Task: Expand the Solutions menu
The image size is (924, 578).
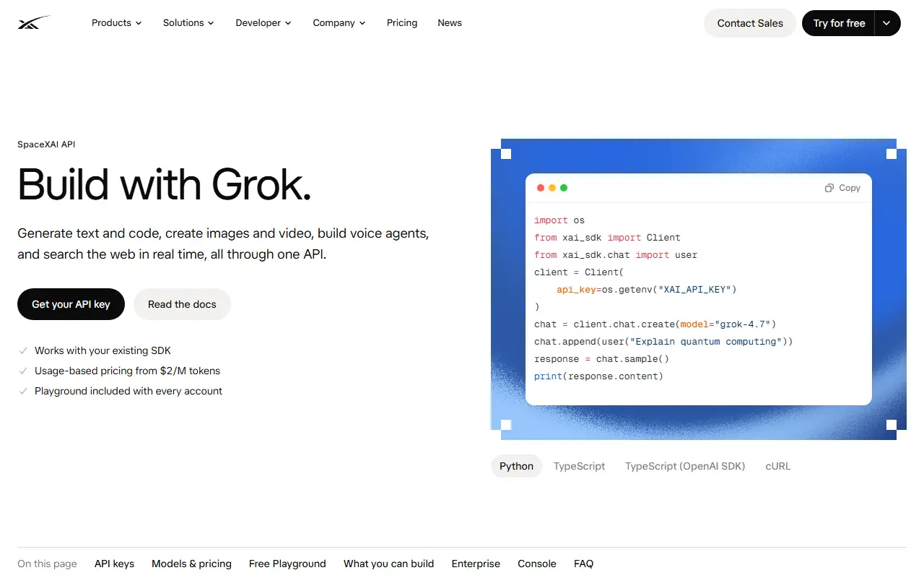Action: (188, 23)
